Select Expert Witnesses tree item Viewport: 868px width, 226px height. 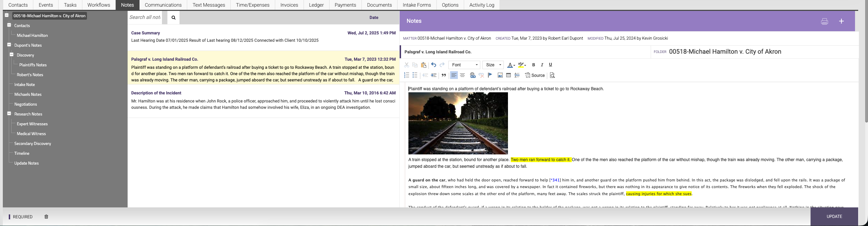coord(32,124)
